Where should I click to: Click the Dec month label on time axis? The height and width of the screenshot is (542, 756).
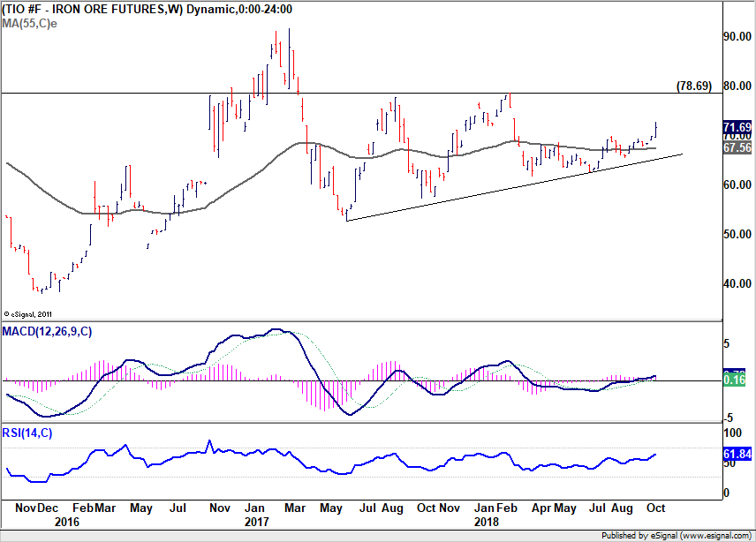[49, 508]
